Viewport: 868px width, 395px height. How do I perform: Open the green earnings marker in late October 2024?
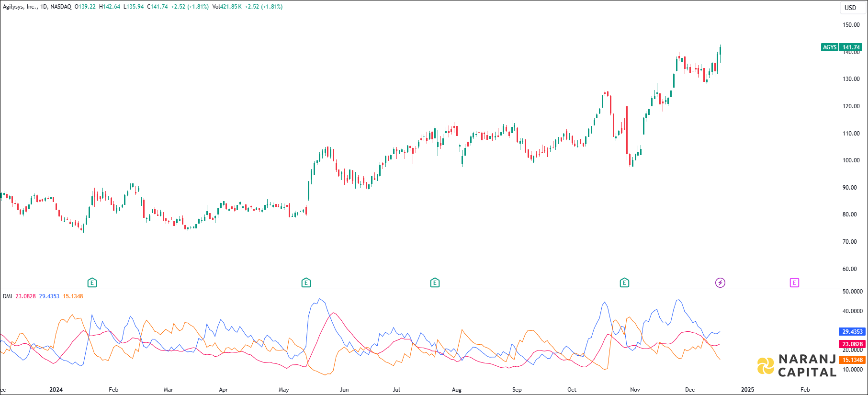[624, 282]
